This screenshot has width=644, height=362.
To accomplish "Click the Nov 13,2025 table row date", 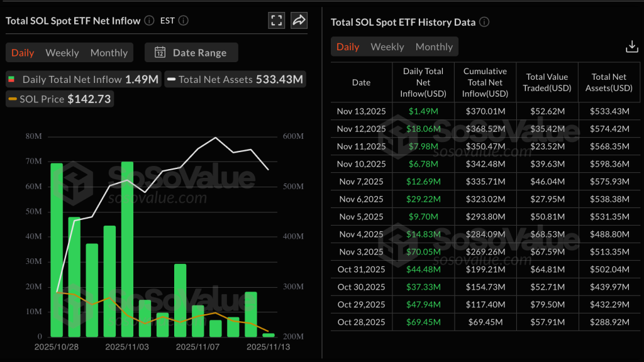I will pyautogui.click(x=361, y=111).
